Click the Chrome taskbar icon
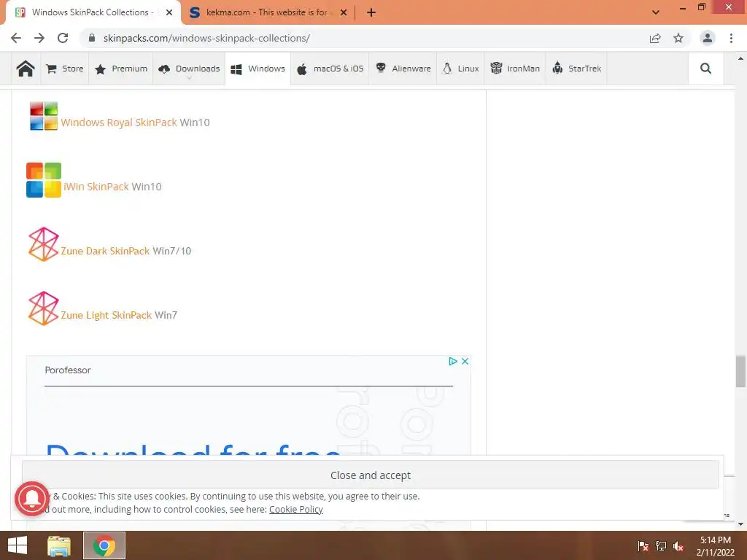This screenshot has width=747, height=560. pyautogui.click(x=104, y=545)
